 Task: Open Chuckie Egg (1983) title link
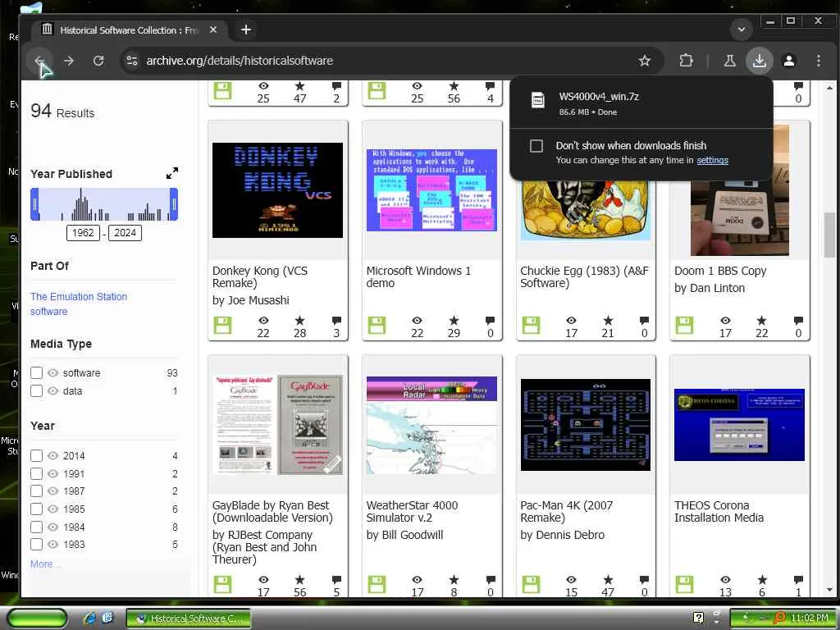coord(584,277)
